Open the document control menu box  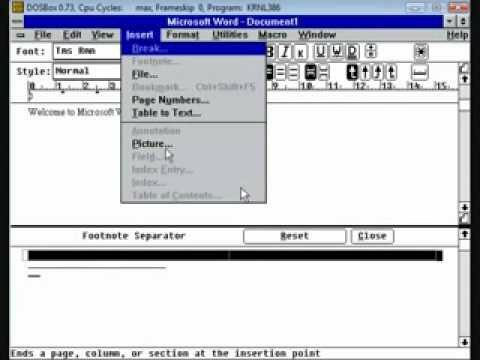pyautogui.click(x=21, y=35)
